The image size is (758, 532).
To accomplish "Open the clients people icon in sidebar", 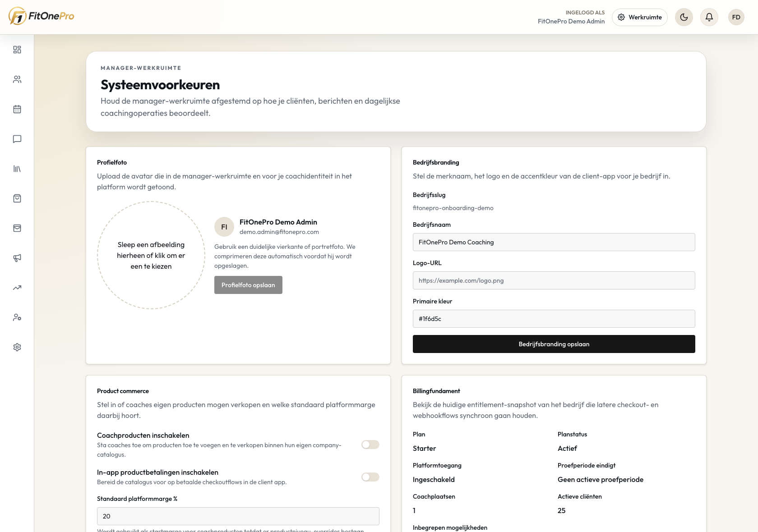I will [x=17, y=79].
